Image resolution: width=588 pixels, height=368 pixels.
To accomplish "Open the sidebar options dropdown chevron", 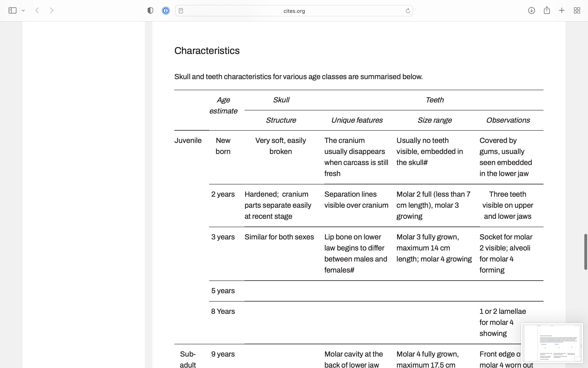I will tap(23, 10).
